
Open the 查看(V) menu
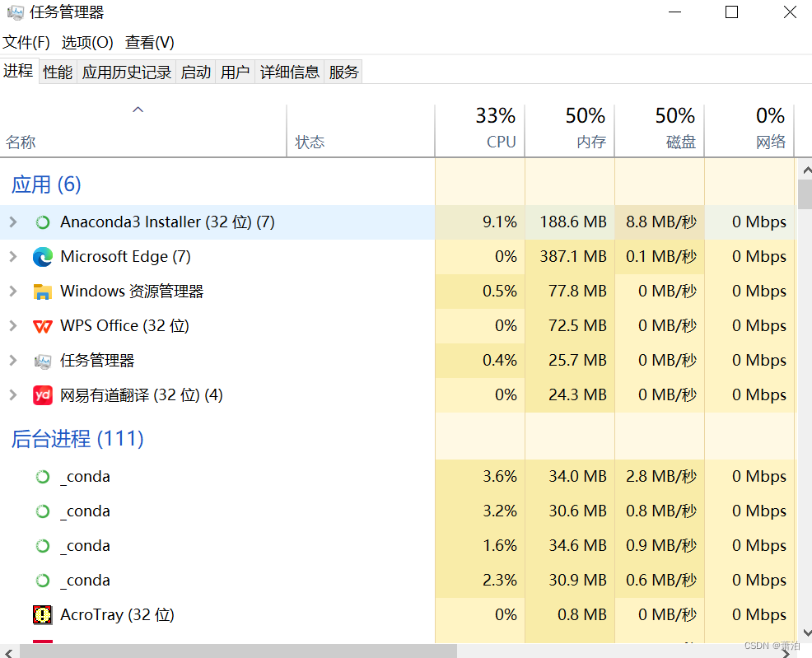click(150, 43)
